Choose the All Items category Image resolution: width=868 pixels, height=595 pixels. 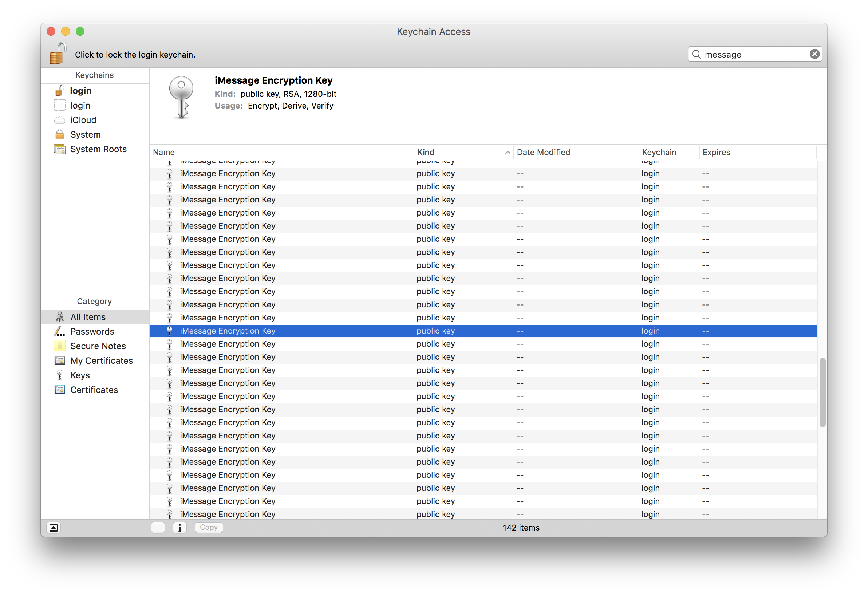(95, 317)
